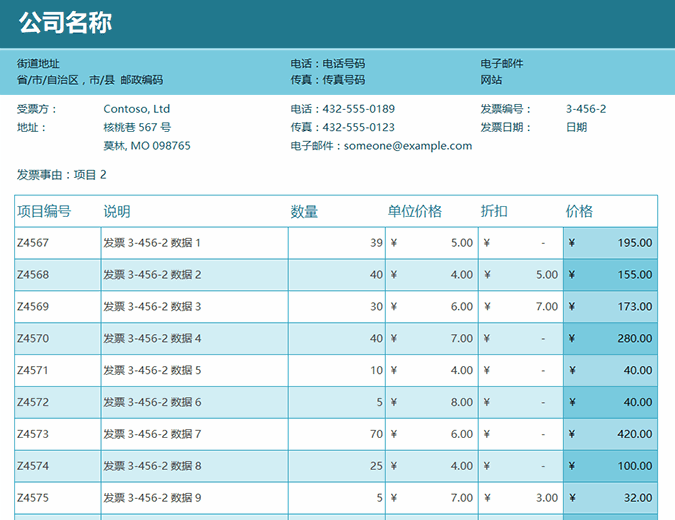Viewport: 675px width, 520px height.
Task: Click the 折扣 column header
Action: pos(494,211)
